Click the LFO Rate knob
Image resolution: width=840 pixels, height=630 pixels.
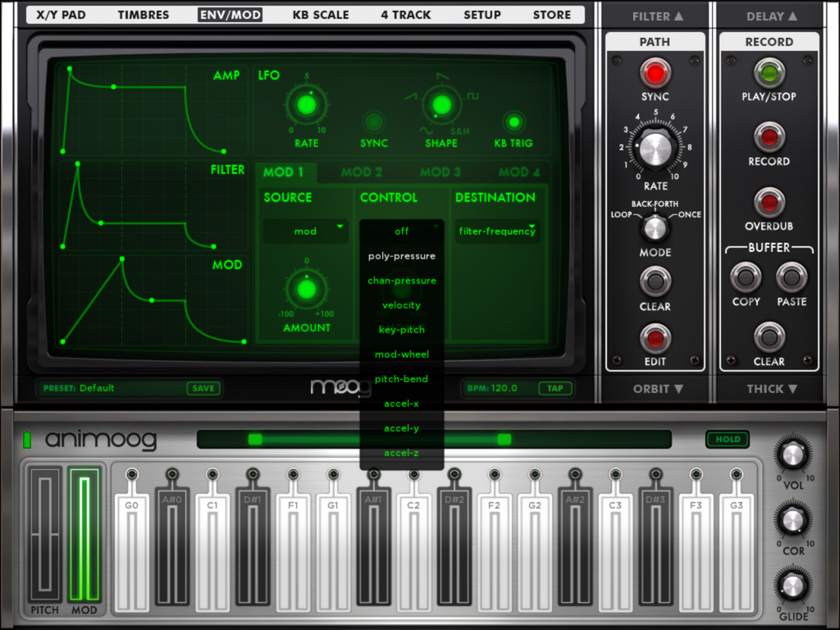[307, 105]
